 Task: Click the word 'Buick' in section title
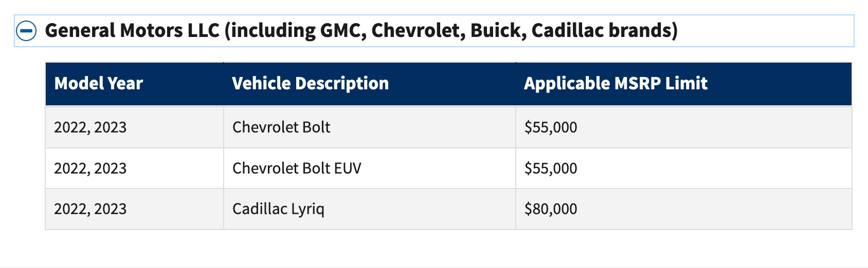[x=498, y=31]
